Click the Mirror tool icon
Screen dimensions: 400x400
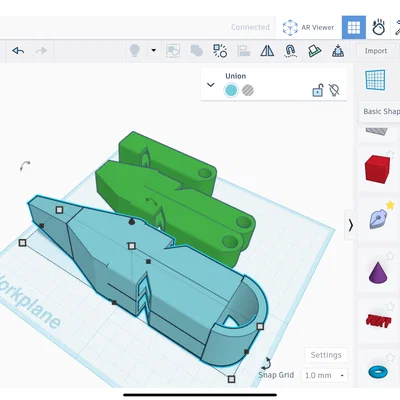[x=267, y=51]
